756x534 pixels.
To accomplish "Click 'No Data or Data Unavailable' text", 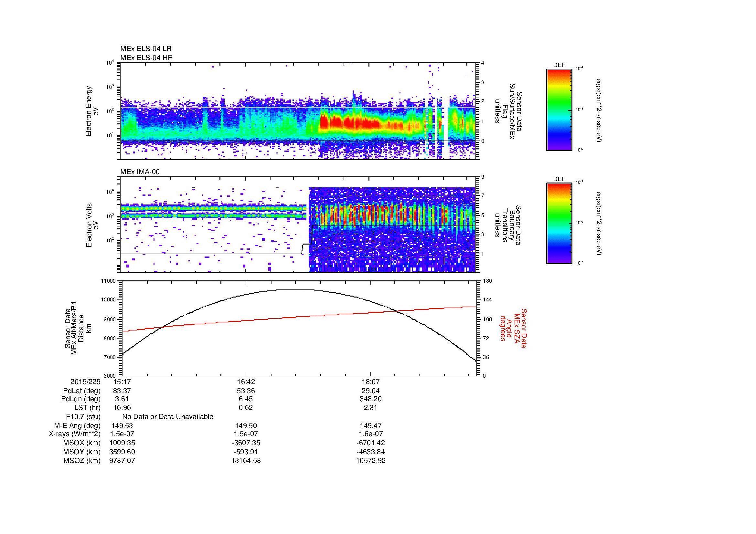I will pyautogui.click(x=168, y=416).
